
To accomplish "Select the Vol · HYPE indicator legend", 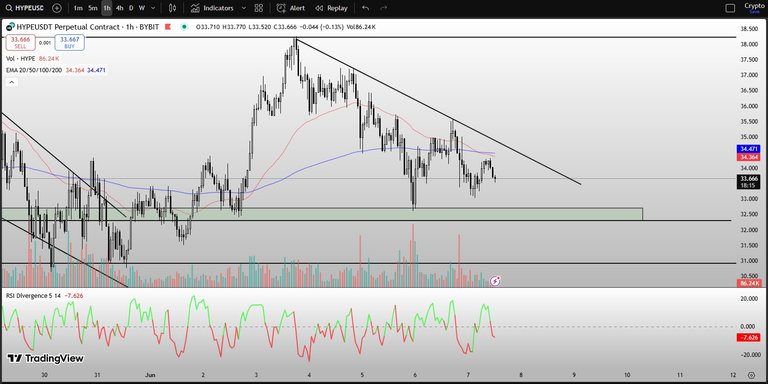I will pos(32,58).
